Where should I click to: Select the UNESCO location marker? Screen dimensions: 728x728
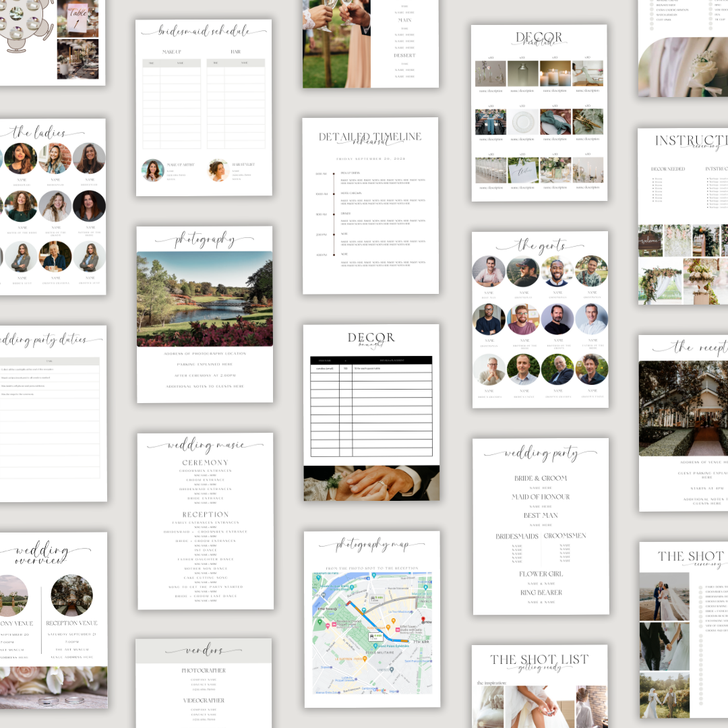click(x=391, y=670)
